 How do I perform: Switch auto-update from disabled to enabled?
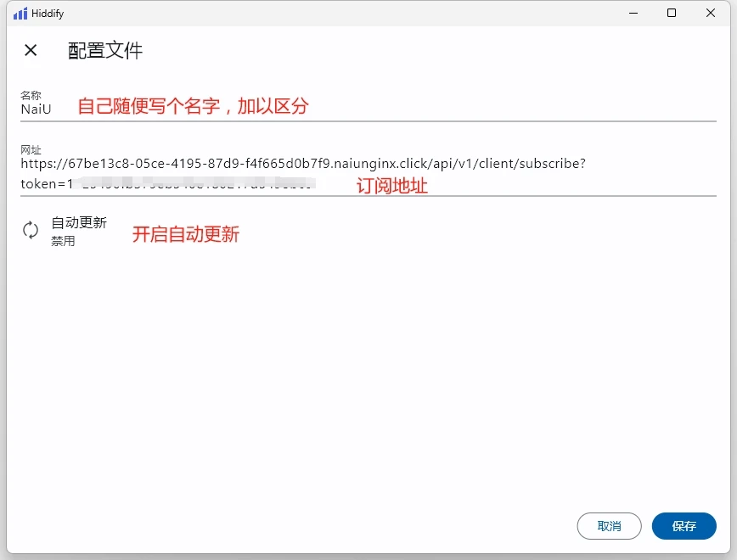click(x=81, y=230)
